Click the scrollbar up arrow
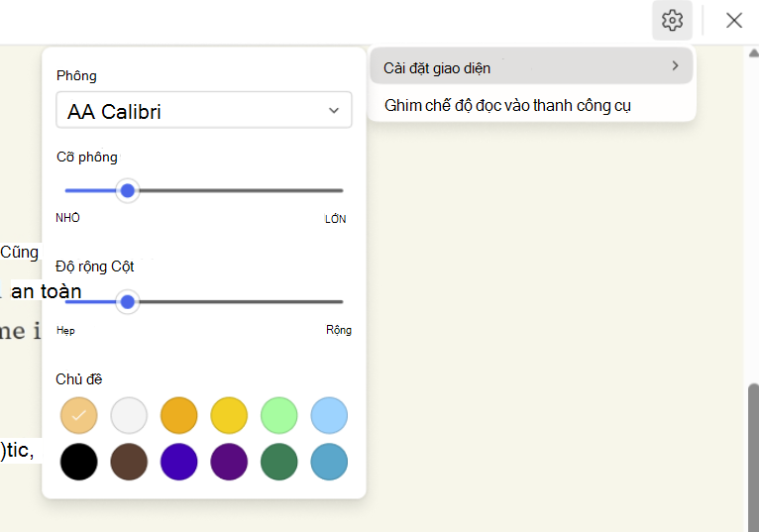The height and width of the screenshot is (532, 759). click(754, 53)
